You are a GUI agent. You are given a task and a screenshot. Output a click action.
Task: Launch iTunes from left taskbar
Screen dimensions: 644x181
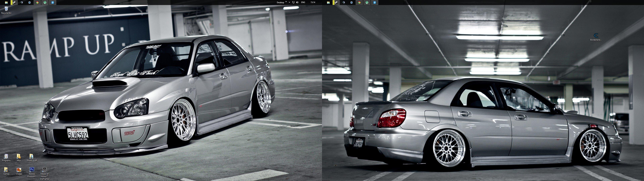pos(30,3)
